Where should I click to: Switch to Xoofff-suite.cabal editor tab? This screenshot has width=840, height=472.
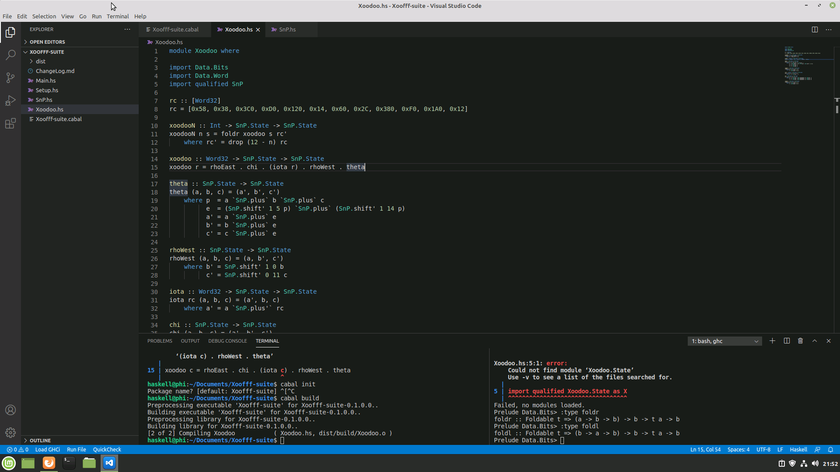(175, 29)
